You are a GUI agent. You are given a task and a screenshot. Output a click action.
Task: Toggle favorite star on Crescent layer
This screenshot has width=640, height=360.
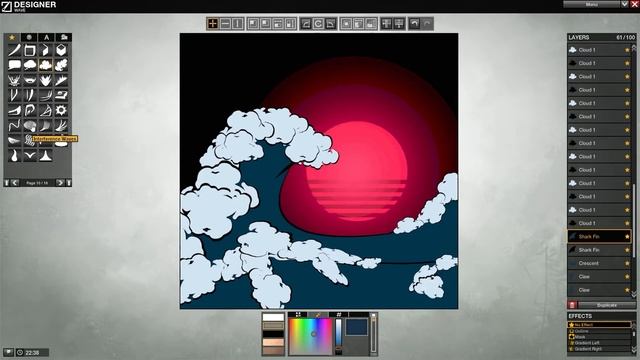click(627, 263)
